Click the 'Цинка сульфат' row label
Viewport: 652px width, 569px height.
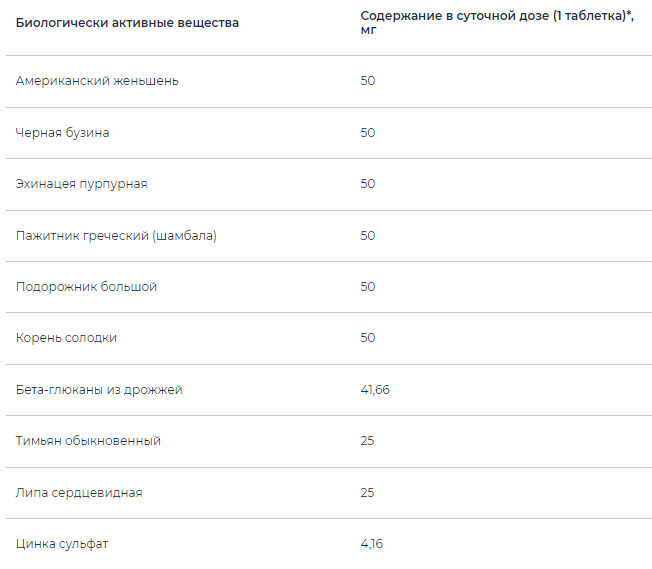62,544
